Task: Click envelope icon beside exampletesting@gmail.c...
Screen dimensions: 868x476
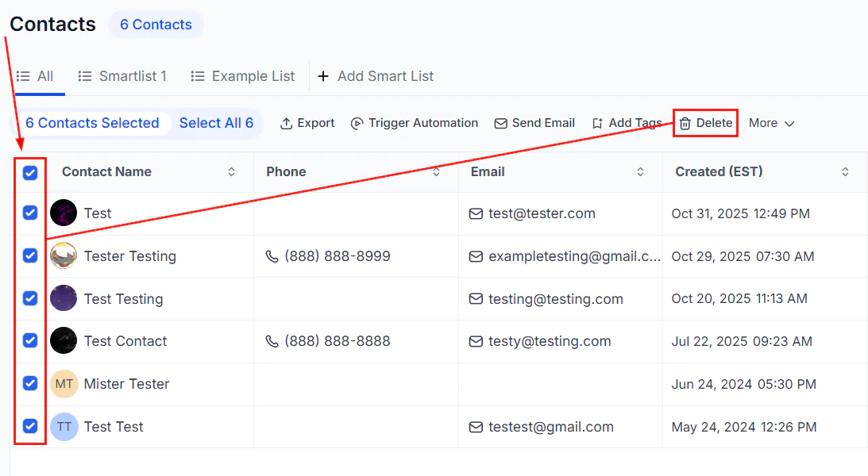Action: point(476,256)
